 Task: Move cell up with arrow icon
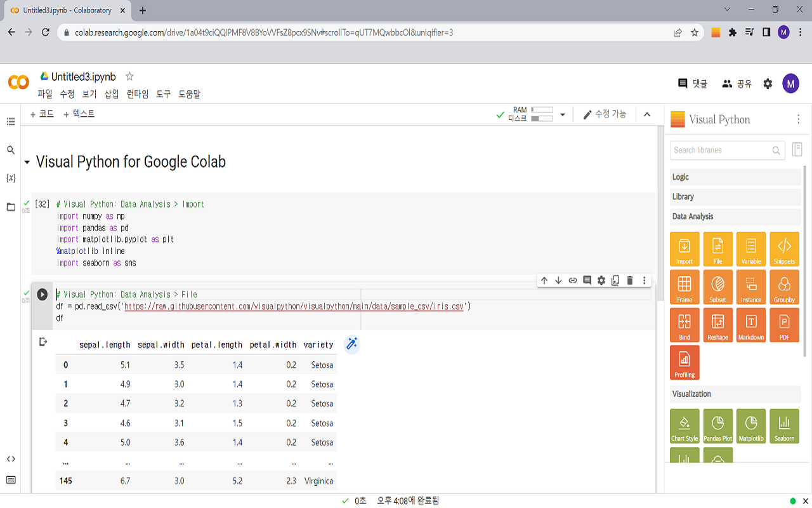pos(544,281)
